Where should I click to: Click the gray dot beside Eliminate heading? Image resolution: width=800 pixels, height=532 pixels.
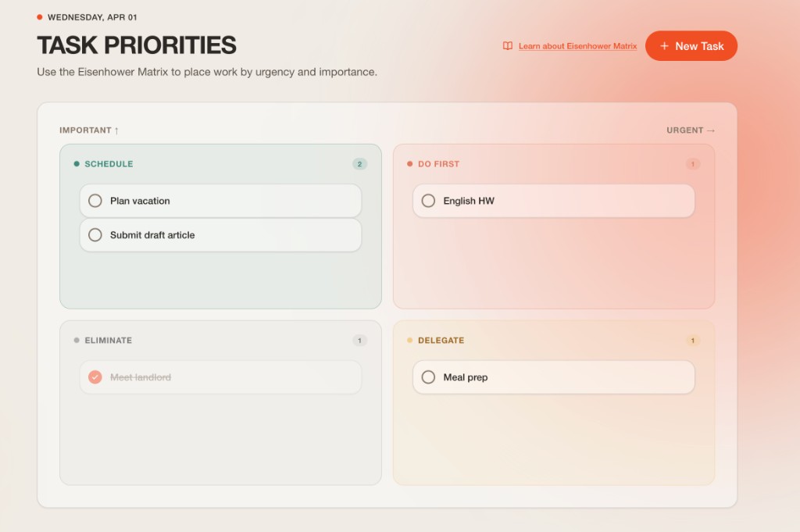pyautogui.click(x=77, y=341)
